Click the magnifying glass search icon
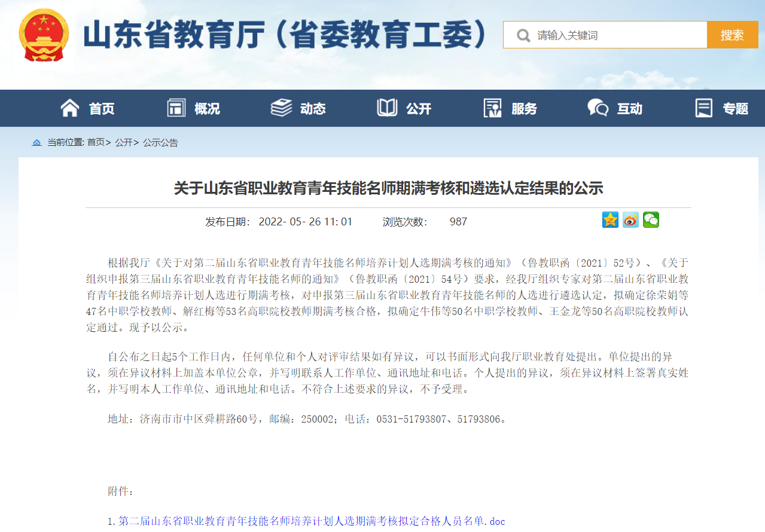The image size is (765, 532). [x=523, y=35]
